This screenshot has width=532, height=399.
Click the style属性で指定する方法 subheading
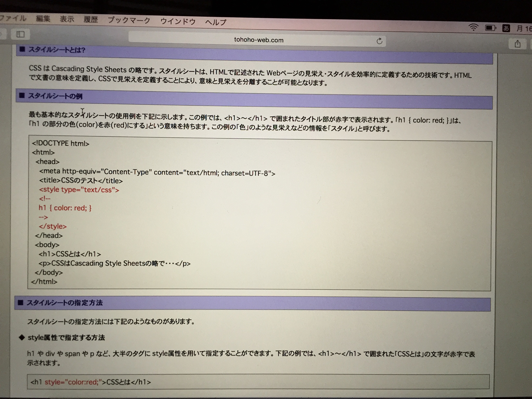66,338
